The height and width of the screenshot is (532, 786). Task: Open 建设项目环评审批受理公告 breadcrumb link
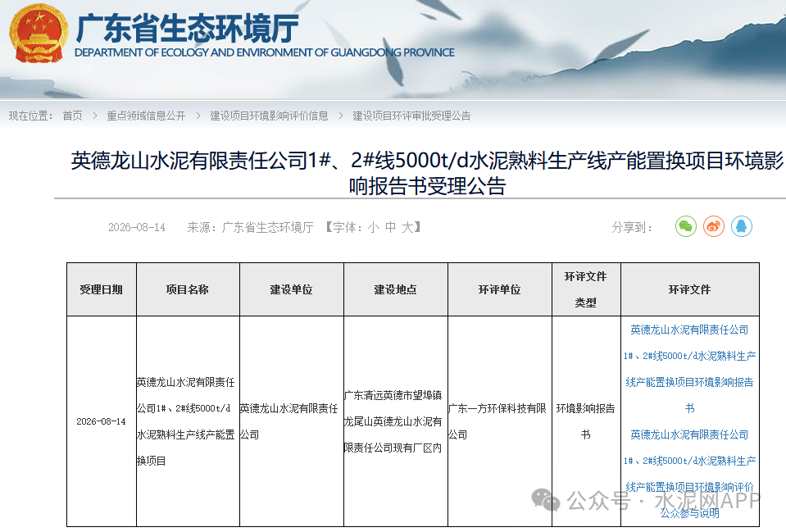(x=411, y=116)
